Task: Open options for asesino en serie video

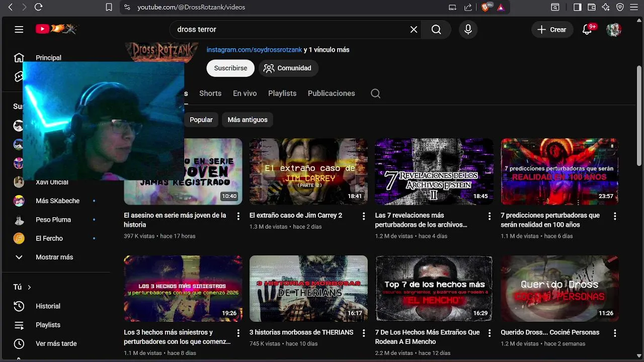Action: pos(238,216)
